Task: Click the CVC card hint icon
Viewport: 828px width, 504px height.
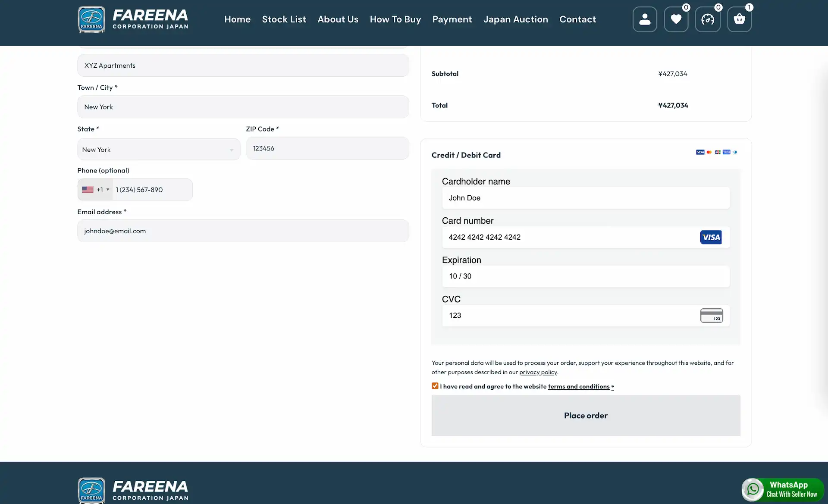Action: 711,316
